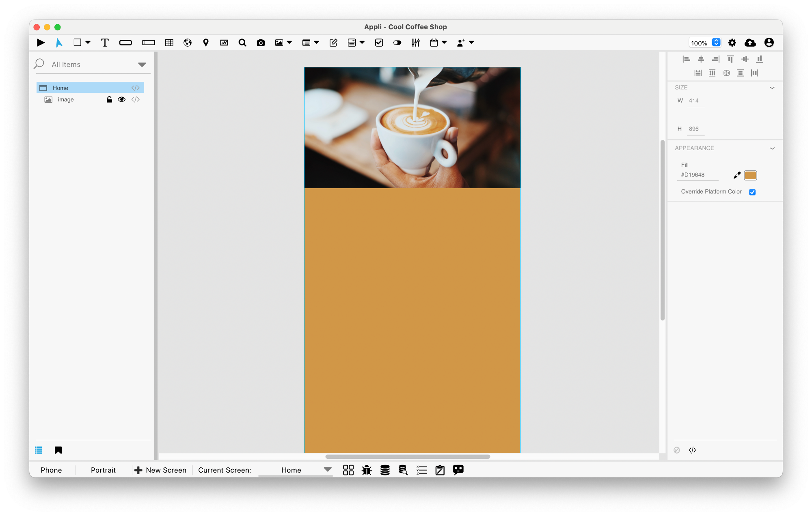Expand the SIZE section panel

(x=772, y=88)
